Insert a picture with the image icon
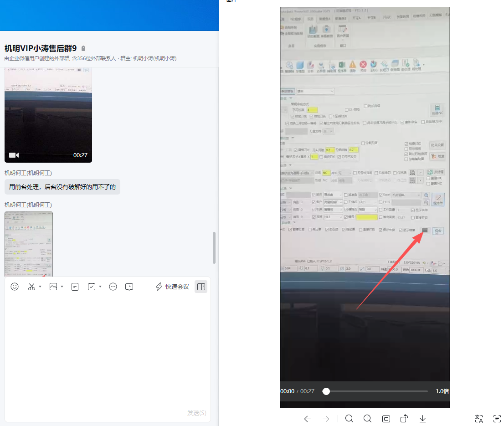This screenshot has height=426, width=504. (53, 287)
